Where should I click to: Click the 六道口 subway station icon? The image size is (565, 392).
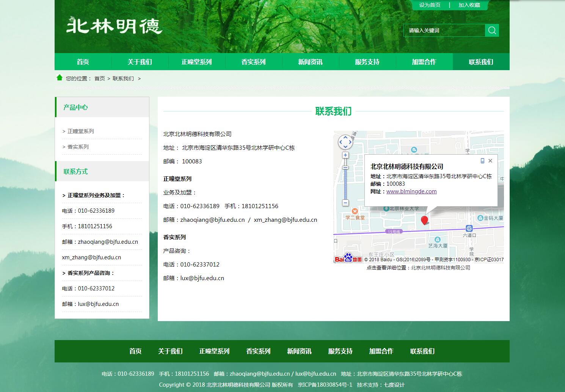469,228
